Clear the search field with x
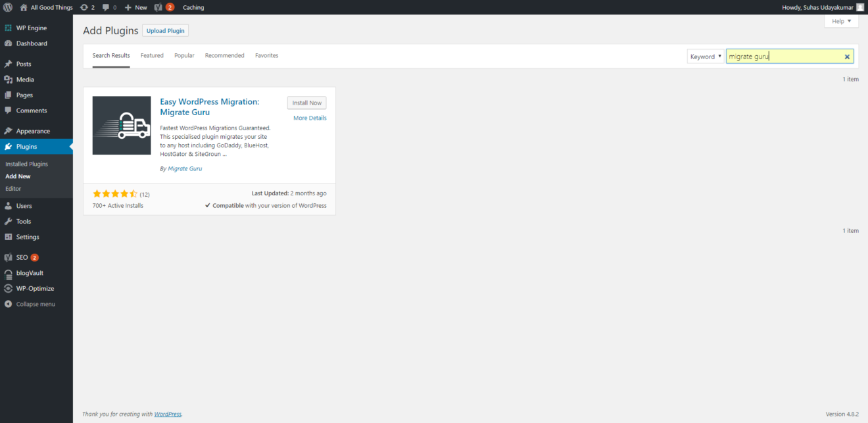The width and height of the screenshot is (868, 423). 847,57
